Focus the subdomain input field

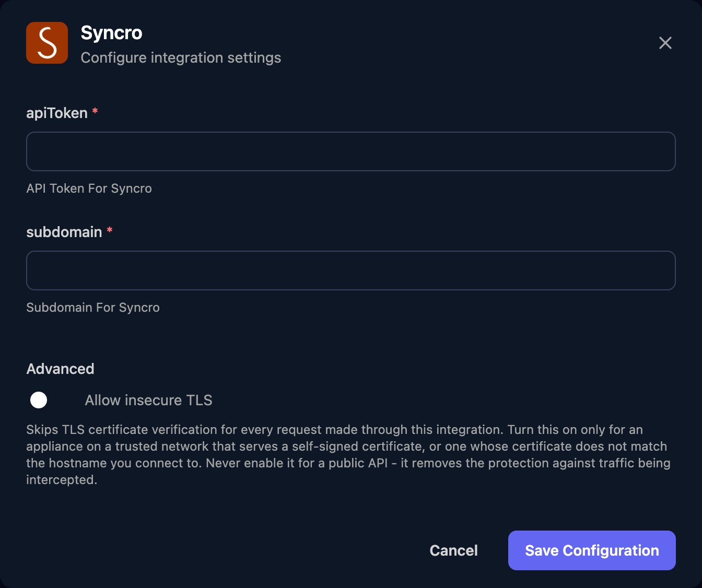(x=351, y=271)
